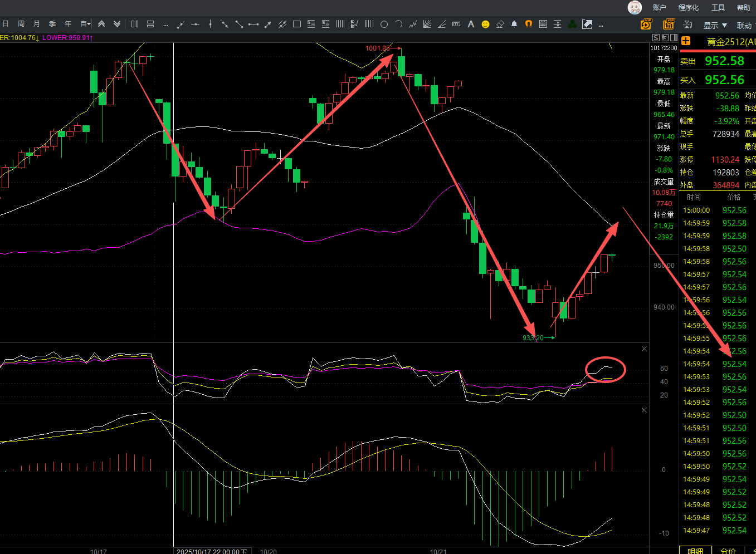Select the eraser tool
The image size is (756, 554).
tap(500, 24)
